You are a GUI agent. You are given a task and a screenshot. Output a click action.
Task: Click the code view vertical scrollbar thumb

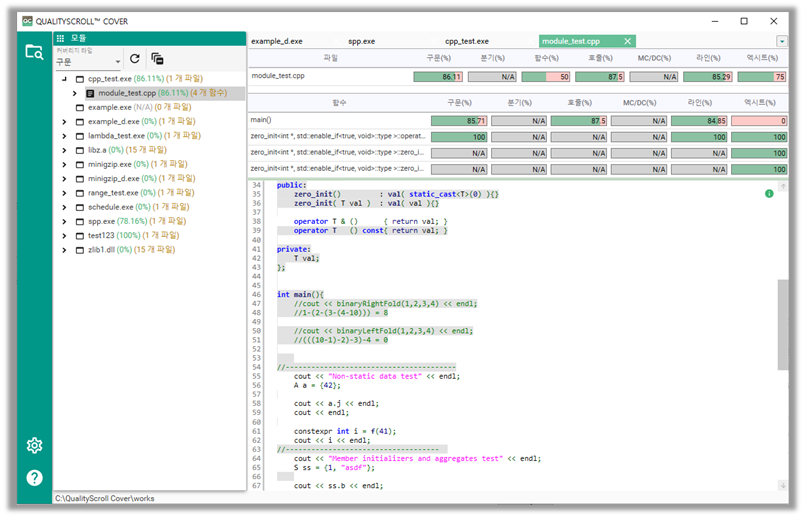782,325
